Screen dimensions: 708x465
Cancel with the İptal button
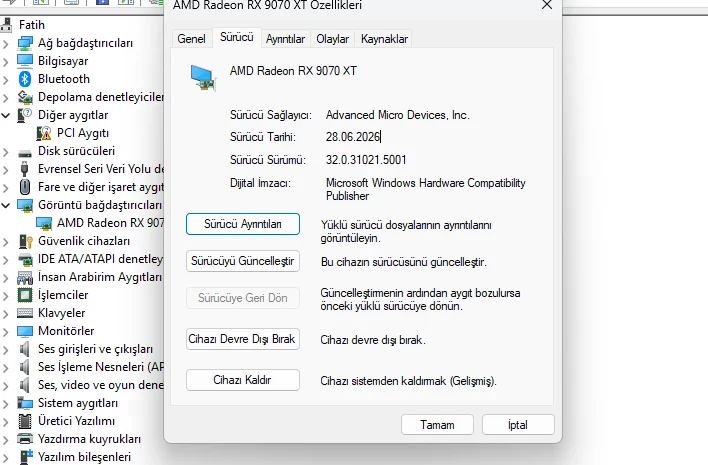click(x=518, y=425)
